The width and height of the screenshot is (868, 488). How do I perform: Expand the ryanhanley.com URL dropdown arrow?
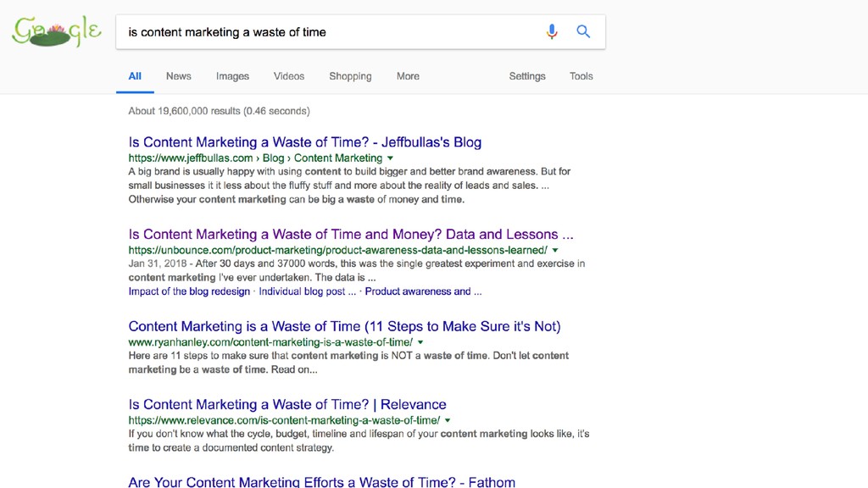pos(420,342)
